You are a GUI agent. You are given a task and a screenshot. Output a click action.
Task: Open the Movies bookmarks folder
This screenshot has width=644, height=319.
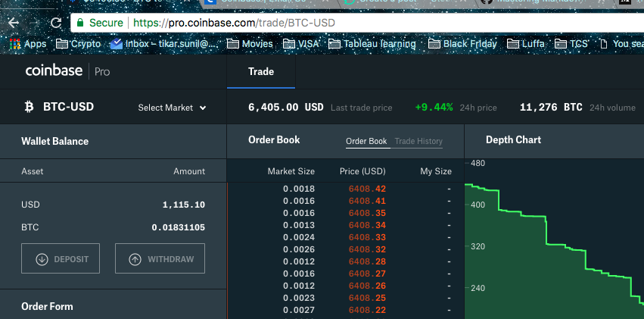(250, 44)
